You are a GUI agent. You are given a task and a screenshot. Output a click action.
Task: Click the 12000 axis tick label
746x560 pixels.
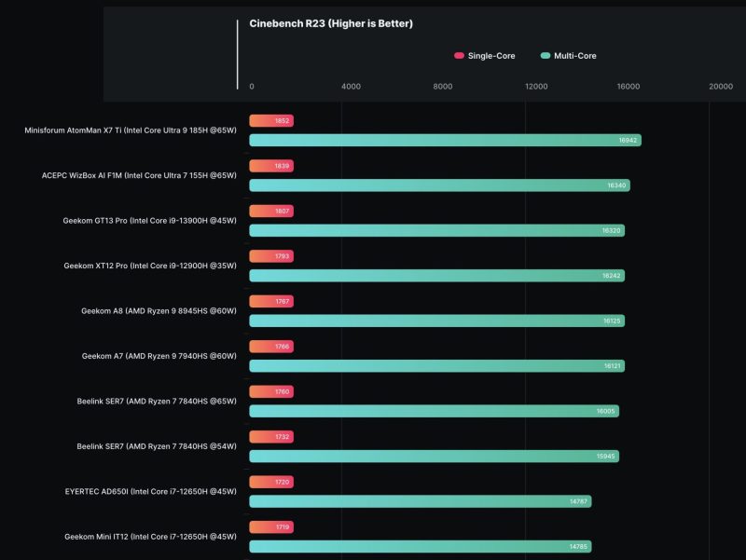pos(536,87)
